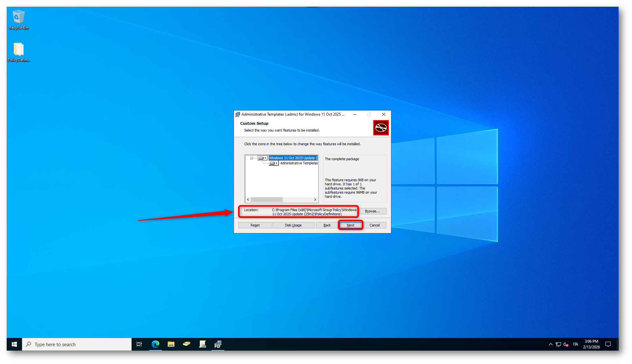Open File Explorer from the taskbar
This screenshot has width=632, height=364.
click(171, 344)
